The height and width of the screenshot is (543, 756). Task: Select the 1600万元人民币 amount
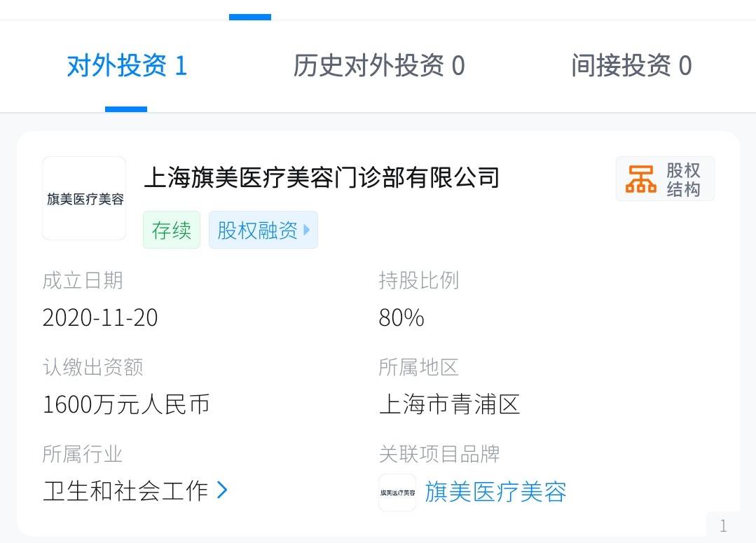click(126, 404)
